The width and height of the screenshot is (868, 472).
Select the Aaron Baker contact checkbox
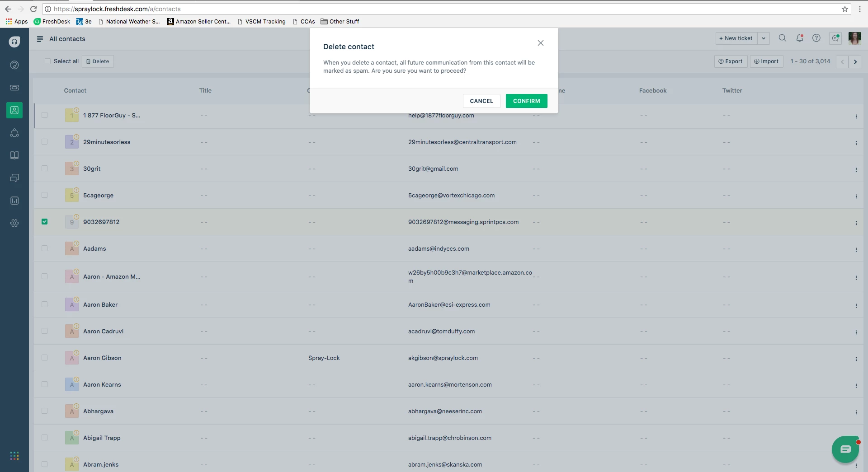tap(44, 304)
